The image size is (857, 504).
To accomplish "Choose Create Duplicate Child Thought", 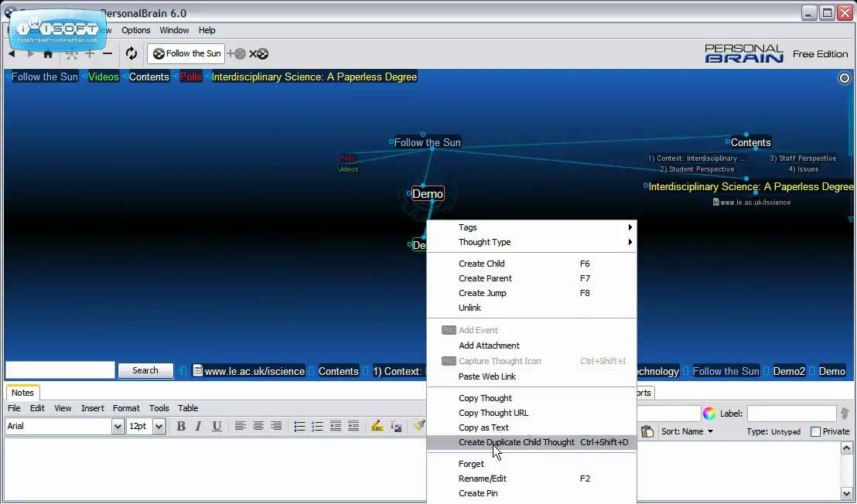I will [531, 442].
